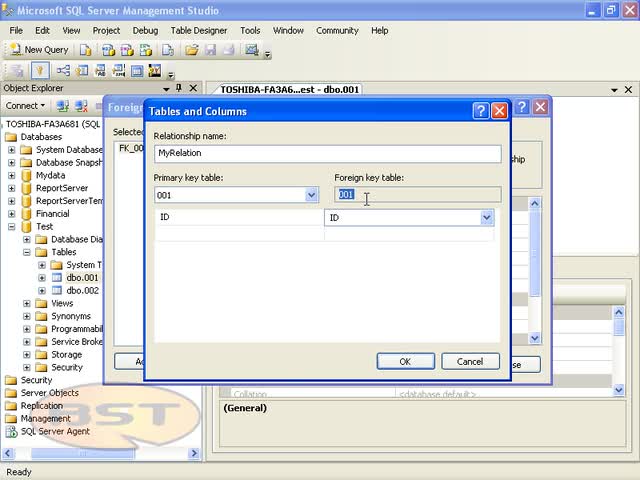
Task: Click Cancel in Tables and Columns
Action: pyautogui.click(x=470, y=362)
